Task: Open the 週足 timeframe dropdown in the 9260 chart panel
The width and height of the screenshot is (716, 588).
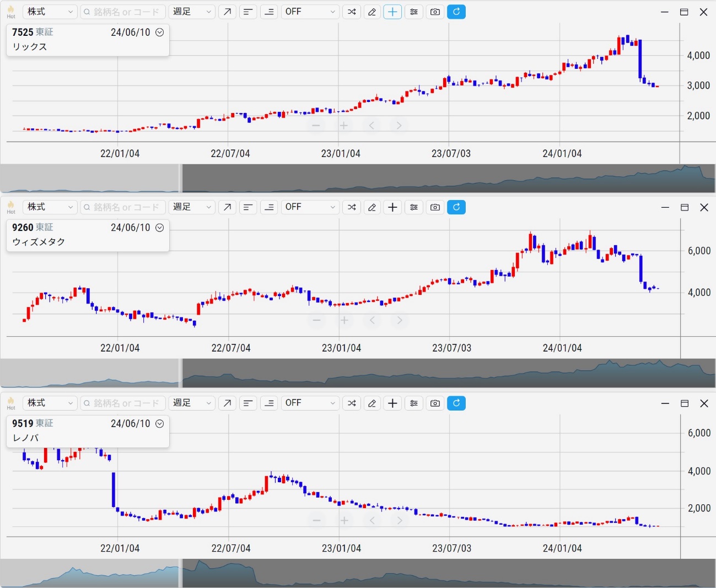Action: coord(191,207)
